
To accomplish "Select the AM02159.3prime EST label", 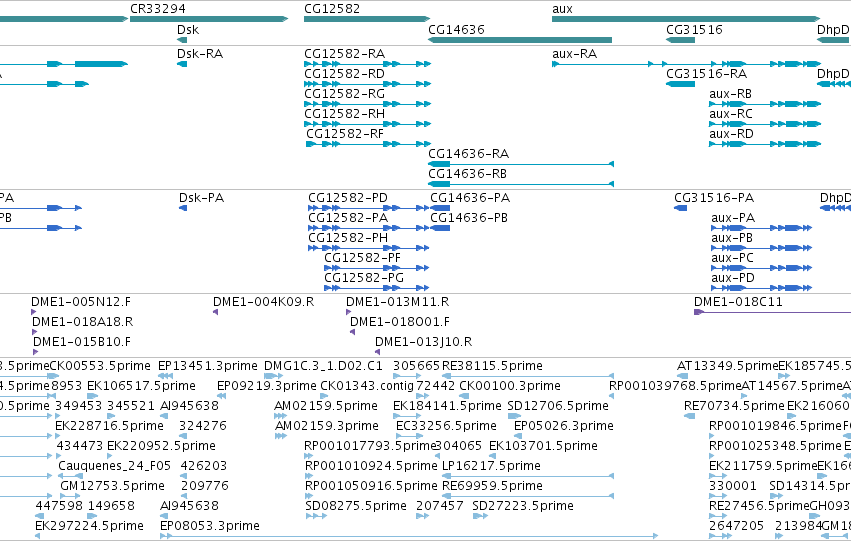I will tap(327, 427).
